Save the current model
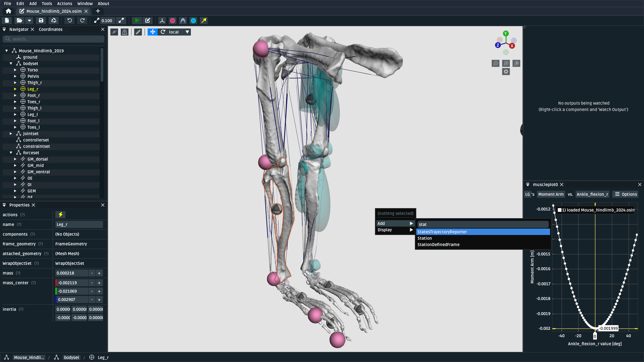644x362 pixels. (41, 20)
